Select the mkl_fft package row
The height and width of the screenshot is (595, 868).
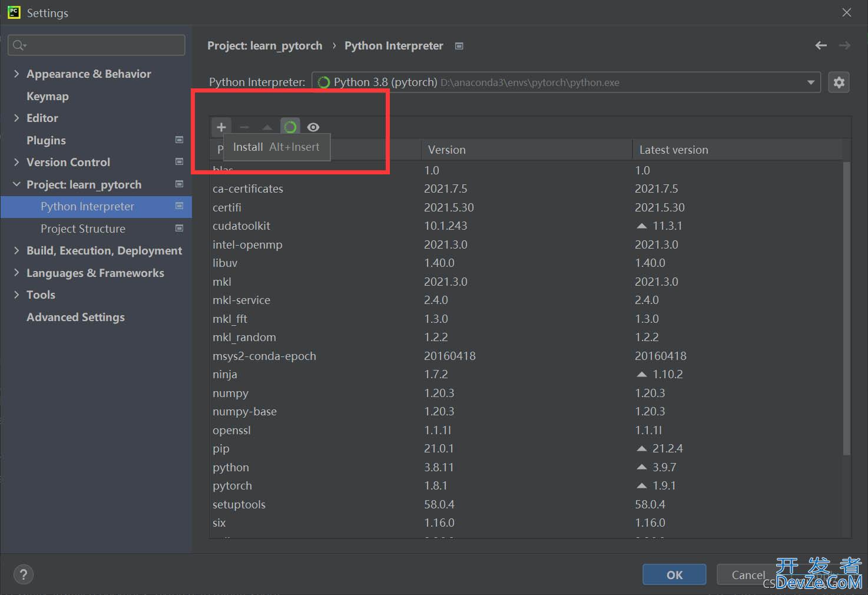(526, 319)
